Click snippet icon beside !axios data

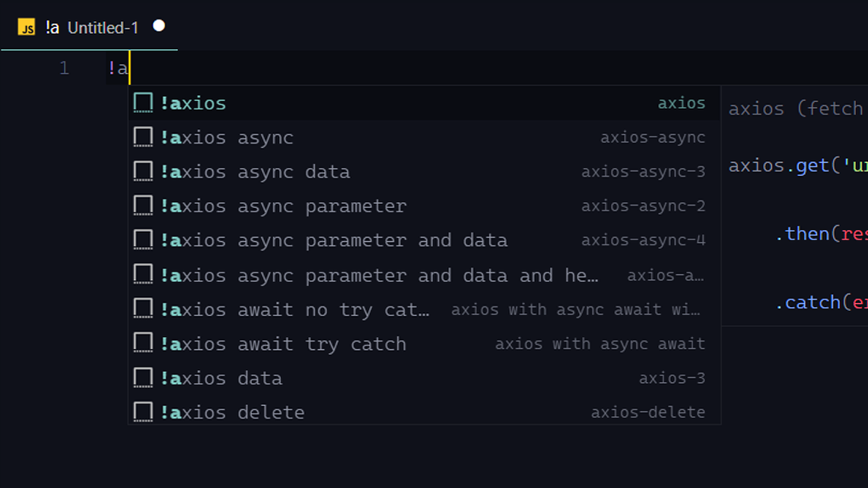point(143,378)
